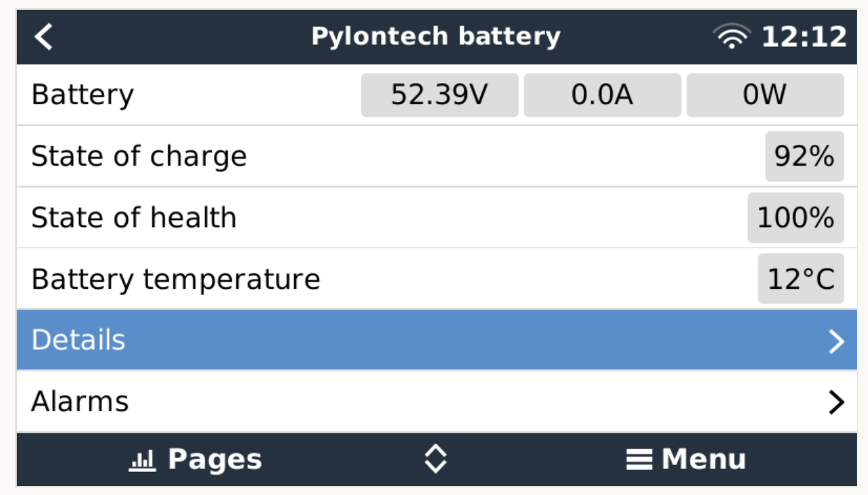Click the back arrow icon
868x495 pixels.
click(x=43, y=36)
